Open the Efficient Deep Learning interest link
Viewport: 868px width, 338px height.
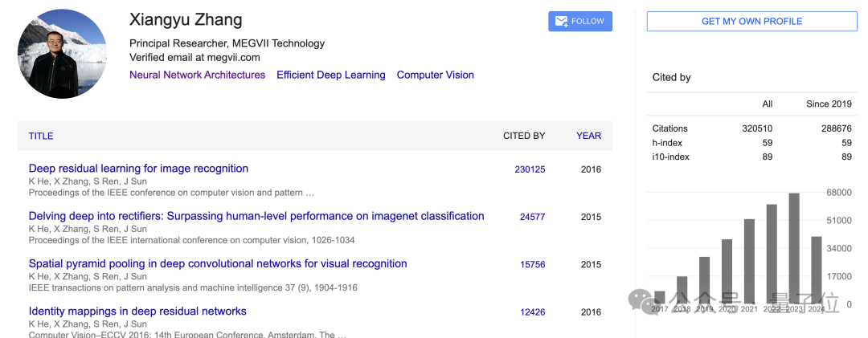tap(330, 75)
